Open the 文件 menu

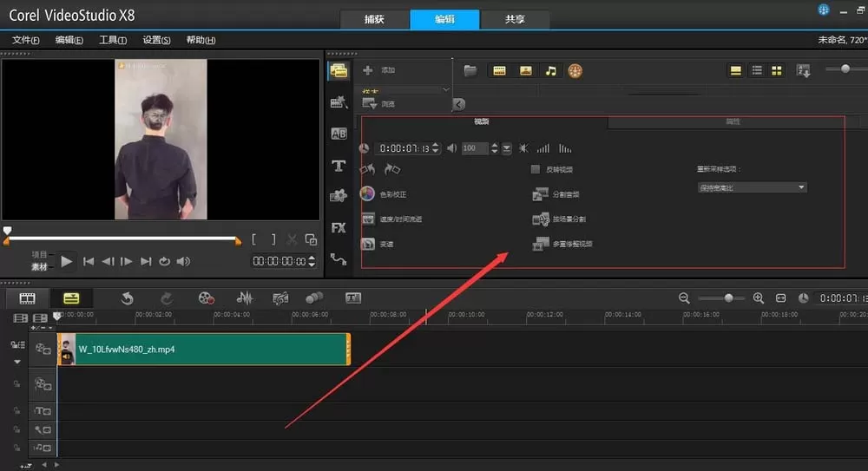pos(25,40)
